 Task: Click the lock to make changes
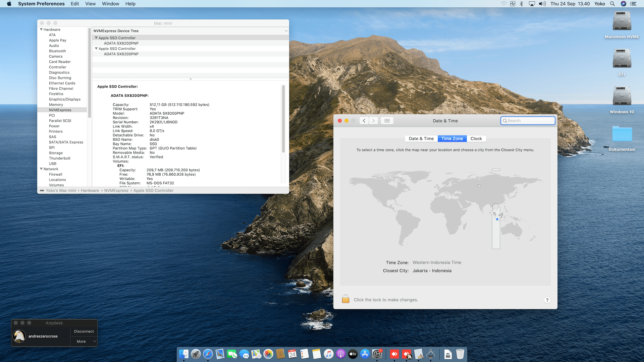345,299
